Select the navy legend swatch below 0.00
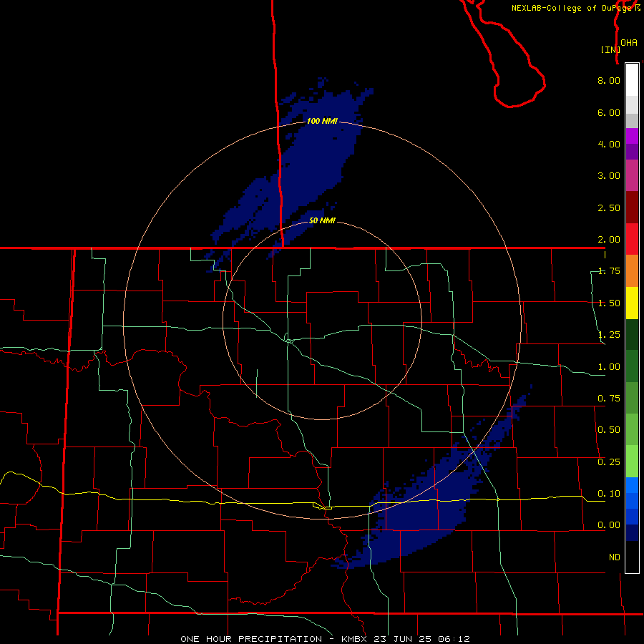Screen dimensions: 644x644 tap(632, 532)
